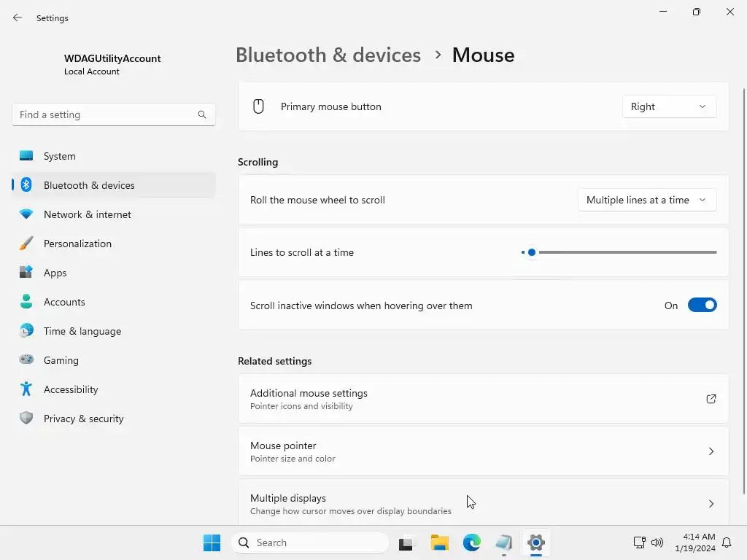747x560 pixels.
Task: Open Accessibility settings
Action: [113, 389]
